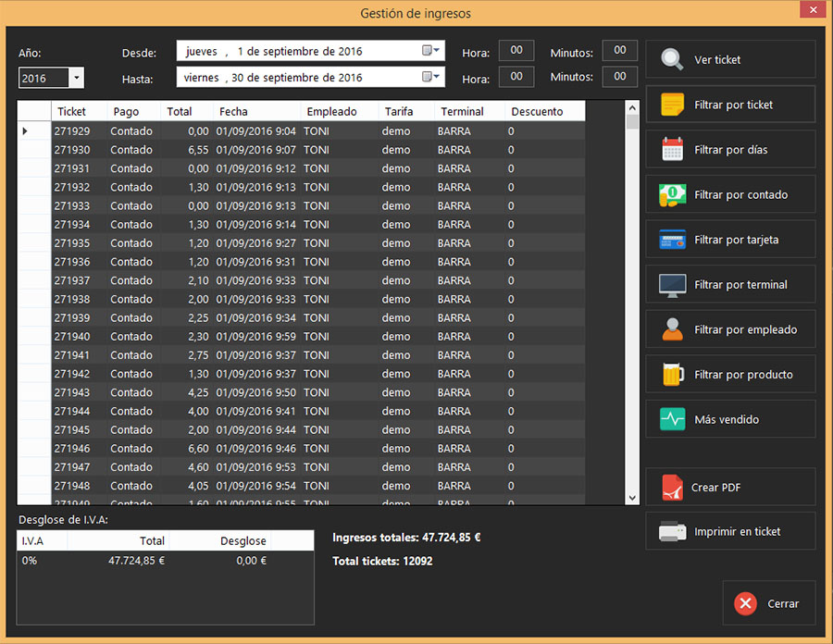Screen dimensions: 833x644
Task: Select ticket number 271935 cell
Action: click(80, 242)
